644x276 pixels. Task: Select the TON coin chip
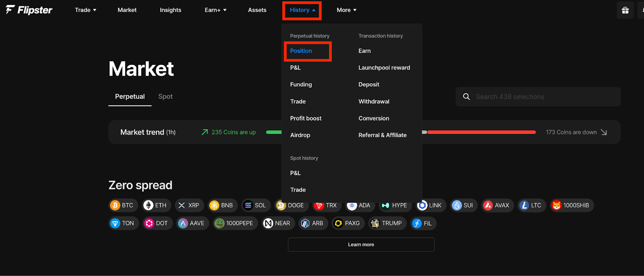pyautogui.click(x=124, y=223)
